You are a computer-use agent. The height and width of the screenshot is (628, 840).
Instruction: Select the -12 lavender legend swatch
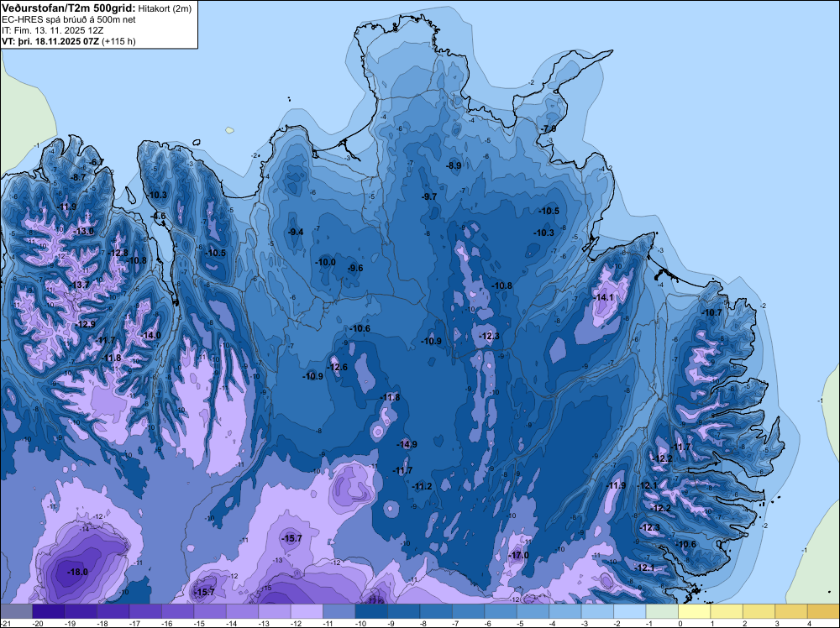click(x=307, y=611)
